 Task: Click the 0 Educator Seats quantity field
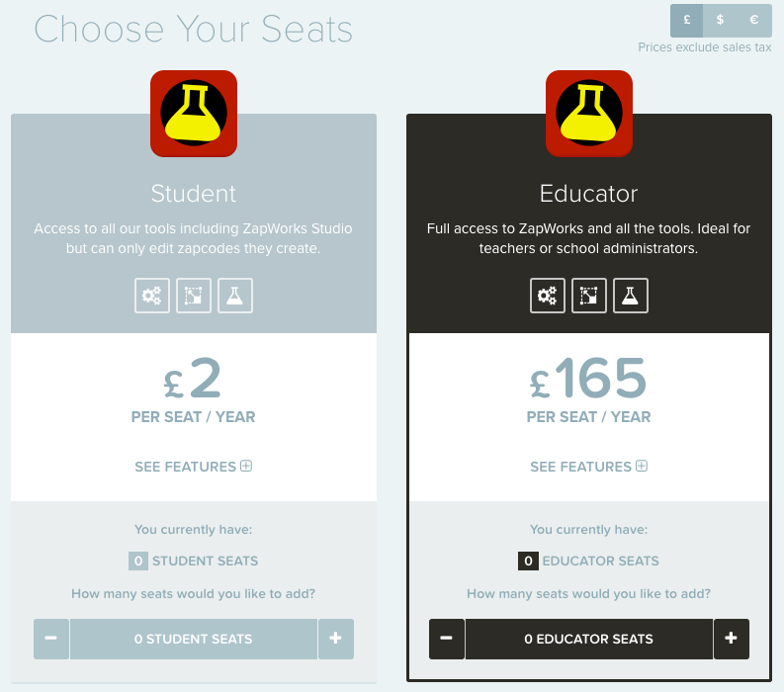tap(589, 639)
